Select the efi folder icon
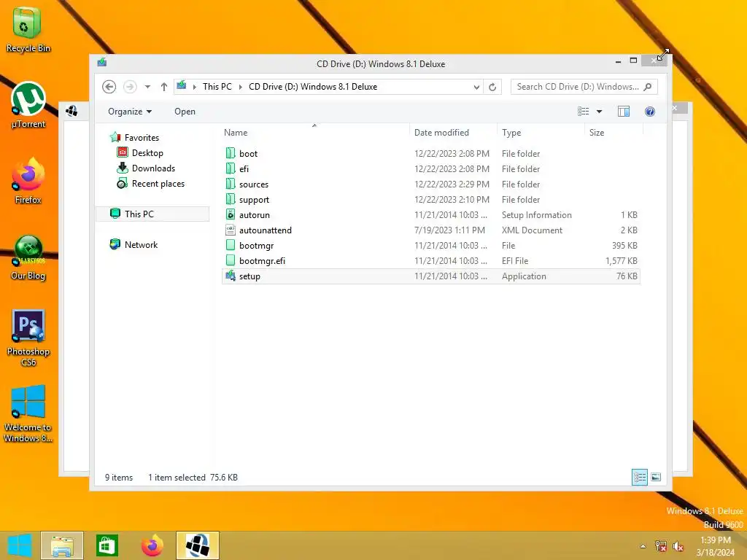This screenshot has height=560, width=747. [231, 168]
